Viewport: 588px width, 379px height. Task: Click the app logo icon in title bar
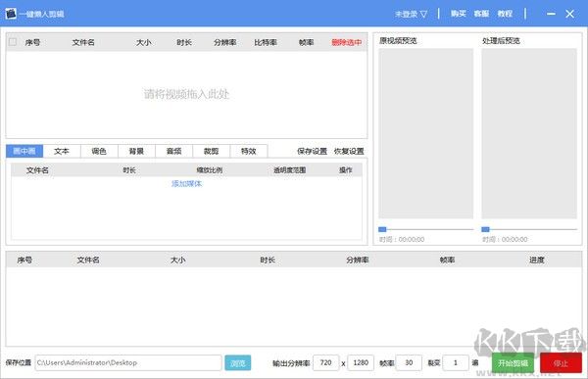click(x=11, y=14)
